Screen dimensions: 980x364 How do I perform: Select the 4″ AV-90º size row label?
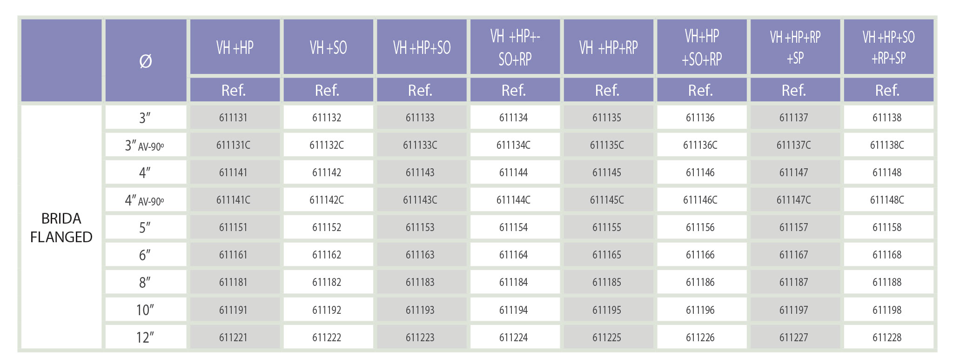coord(146,200)
